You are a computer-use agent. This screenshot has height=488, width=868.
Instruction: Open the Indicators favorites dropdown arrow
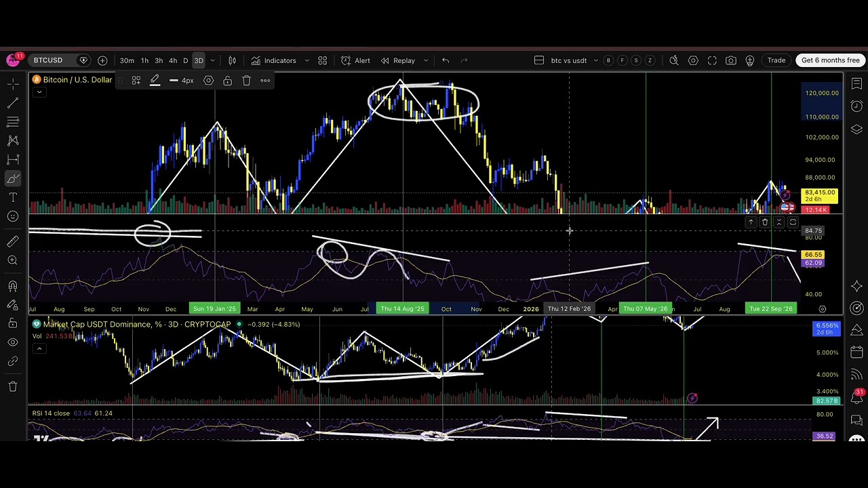pos(307,60)
